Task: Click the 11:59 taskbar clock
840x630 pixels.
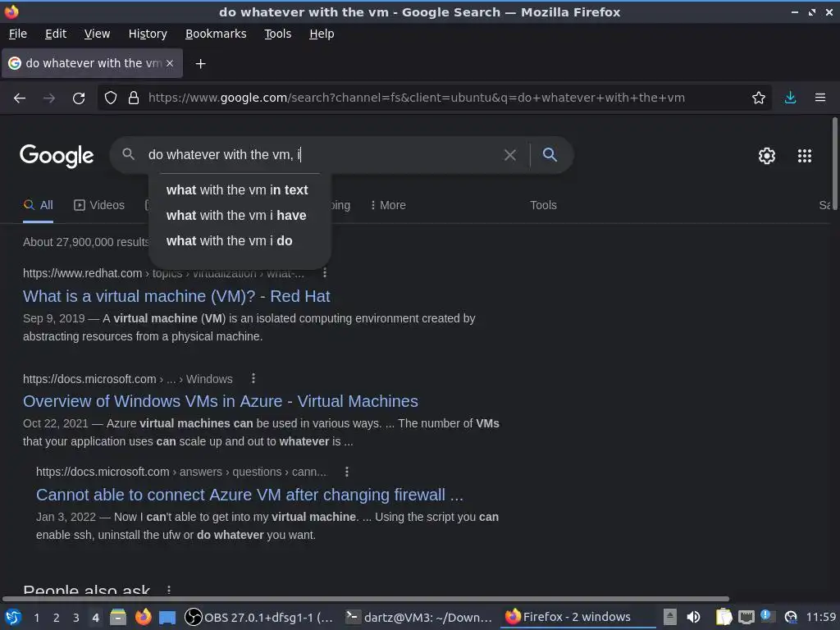Action: (821, 617)
